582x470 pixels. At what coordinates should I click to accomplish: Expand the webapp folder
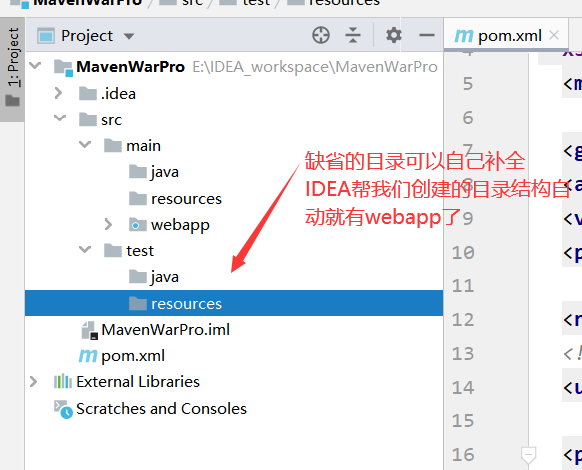coord(108,224)
